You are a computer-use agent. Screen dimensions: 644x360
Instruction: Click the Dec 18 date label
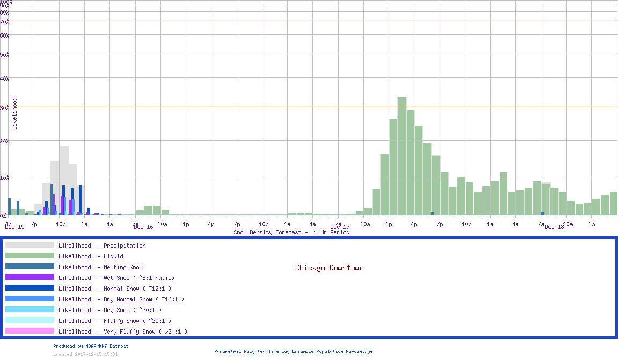[x=554, y=227]
